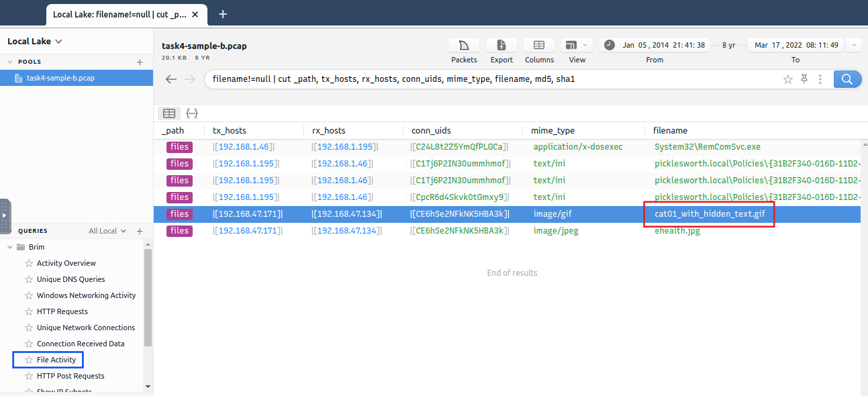Run Windows Networking Activity query
Viewport: 868px width, 396px height.
(86, 295)
